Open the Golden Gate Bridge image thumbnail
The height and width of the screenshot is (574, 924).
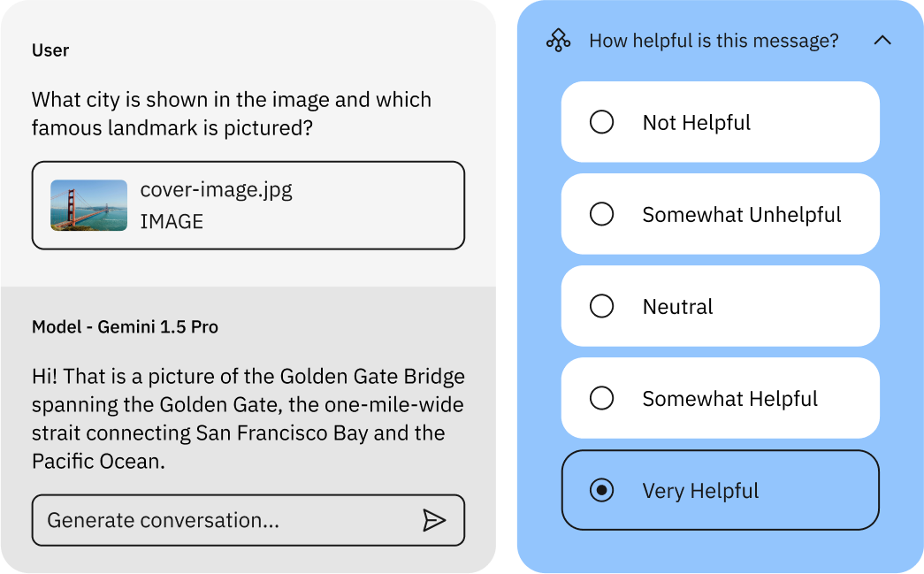point(89,205)
